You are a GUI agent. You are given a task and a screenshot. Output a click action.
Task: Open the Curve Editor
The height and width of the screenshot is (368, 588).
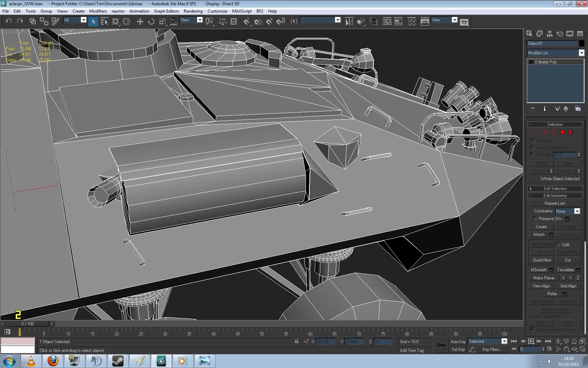387,22
